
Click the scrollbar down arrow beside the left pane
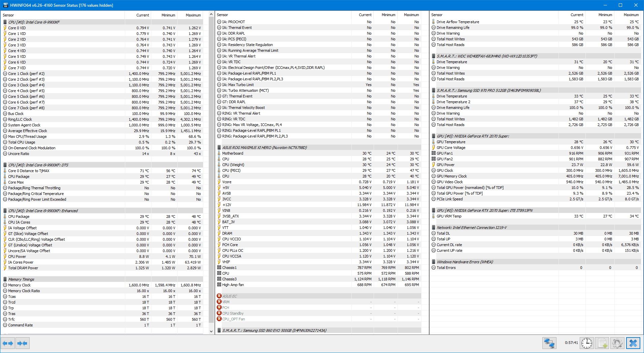(x=211, y=331)
